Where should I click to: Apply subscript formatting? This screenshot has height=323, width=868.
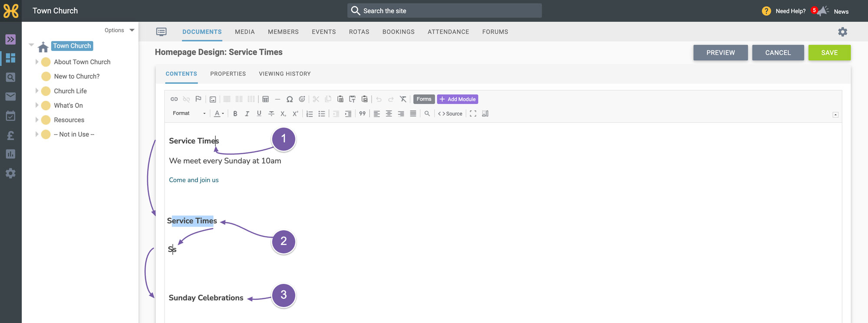(283, 114)
